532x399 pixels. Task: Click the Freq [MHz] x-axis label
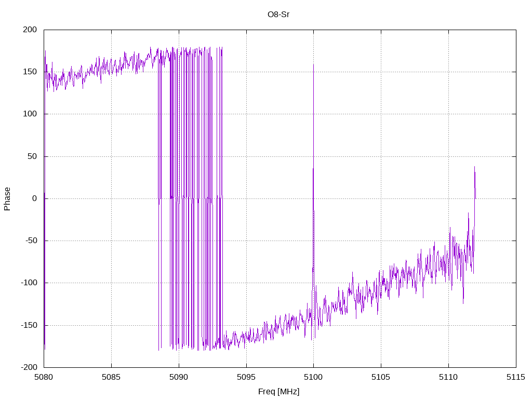[278, 392]
